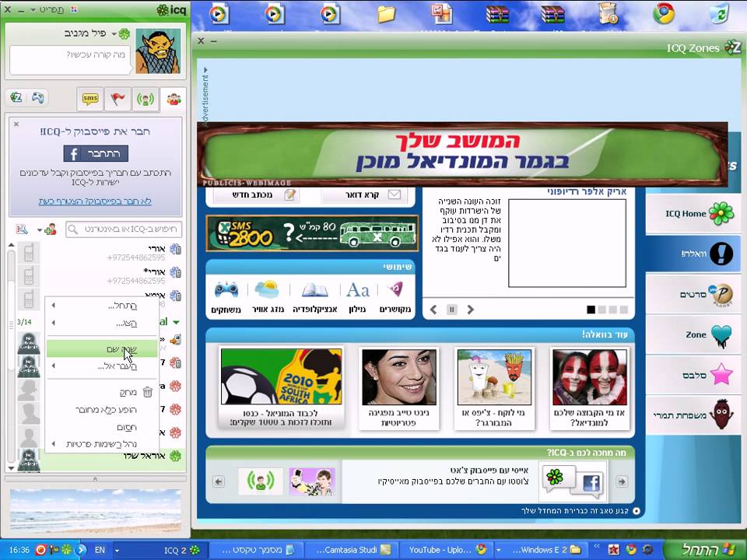
Task: Click the ICQ user avatar picture
Action: tap(158, 51)
